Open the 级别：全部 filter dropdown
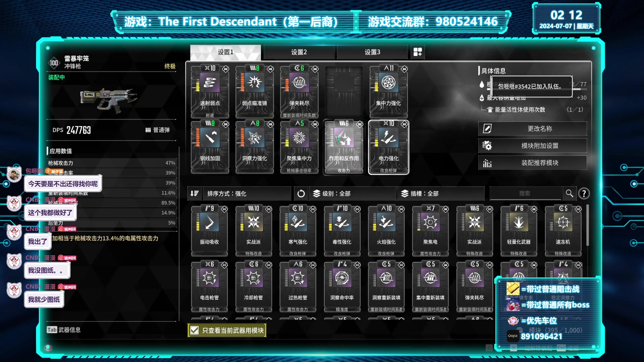 (352, 193)
